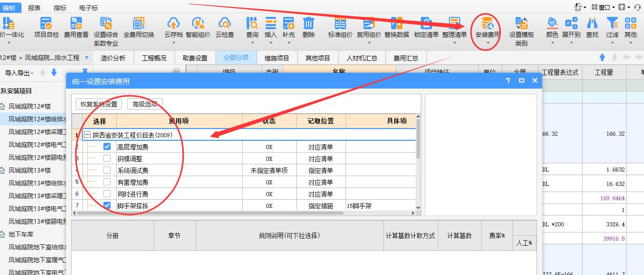644x275 pixels.
Task: Open 标准组价 standard pricing
Action: (340, 27)
